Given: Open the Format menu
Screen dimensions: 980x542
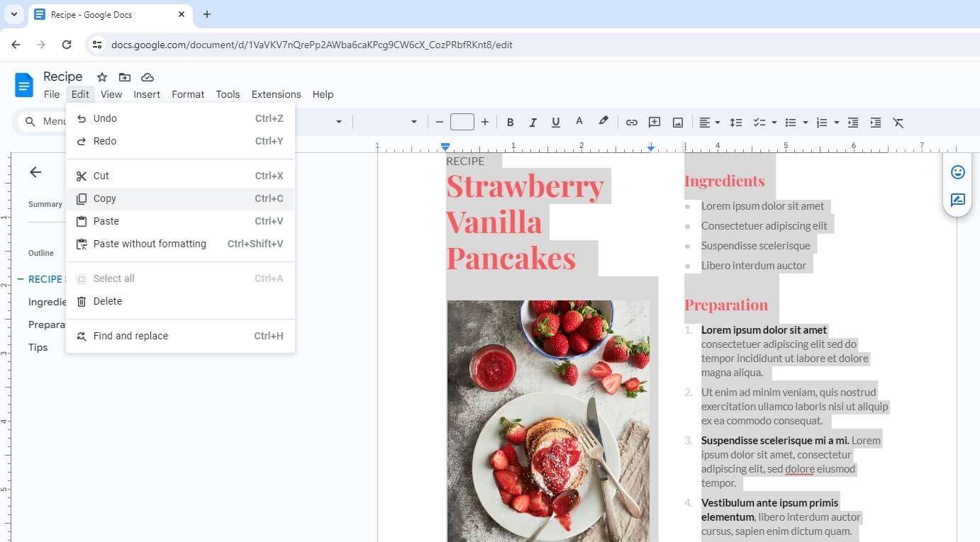Looking at the screenshot, I should pyautogui.click(x=188, y=94).
